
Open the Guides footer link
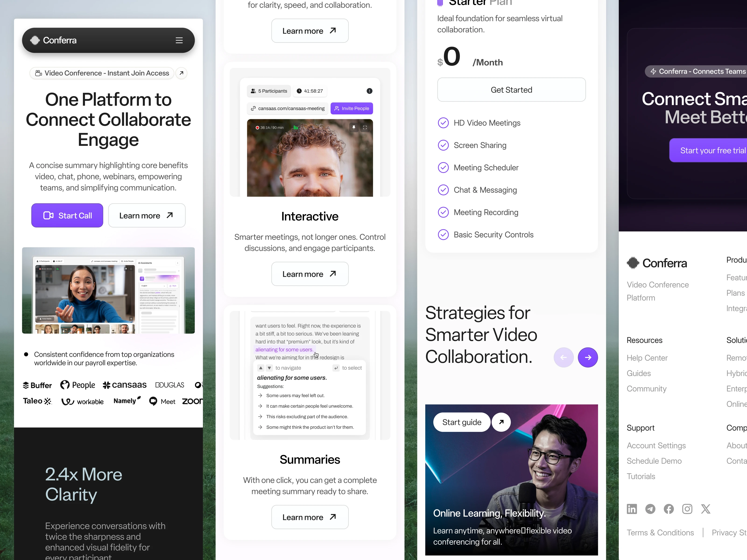point(639,373)
